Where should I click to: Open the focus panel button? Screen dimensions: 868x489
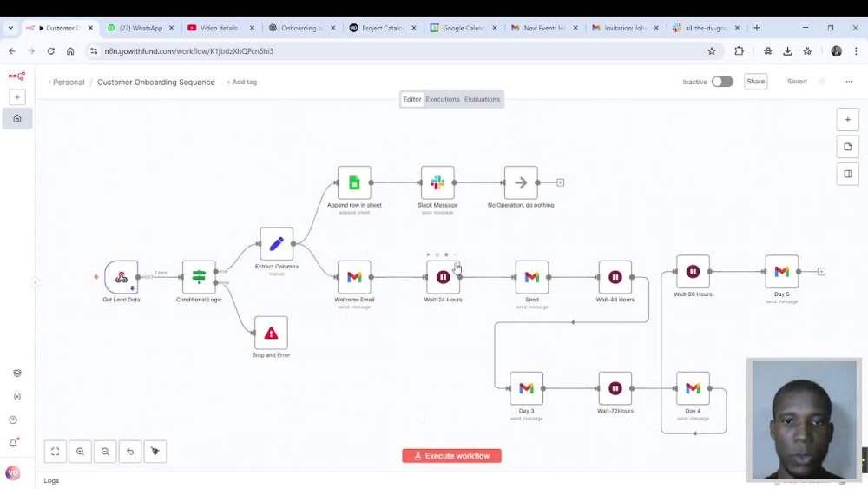847,174
